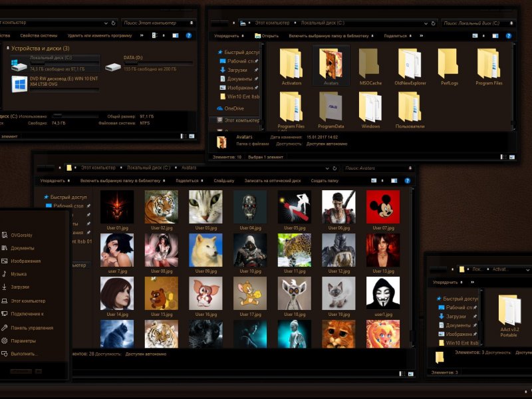Viewport: 532px width, 399px height.
Task: Switch drive C: window to details view via status bar
Action: point(503,157)
